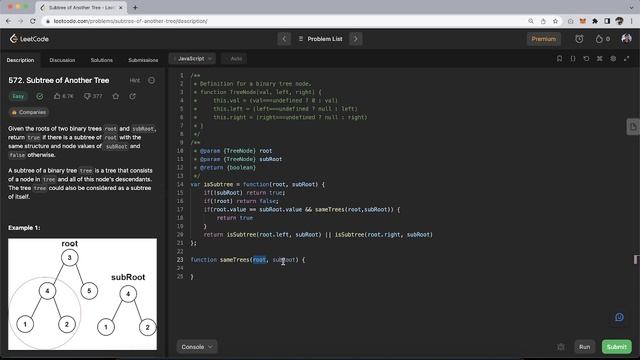Click the problem title 572. Subtree of Another Tree
640x360 pixels.
[x=59, y=80]
